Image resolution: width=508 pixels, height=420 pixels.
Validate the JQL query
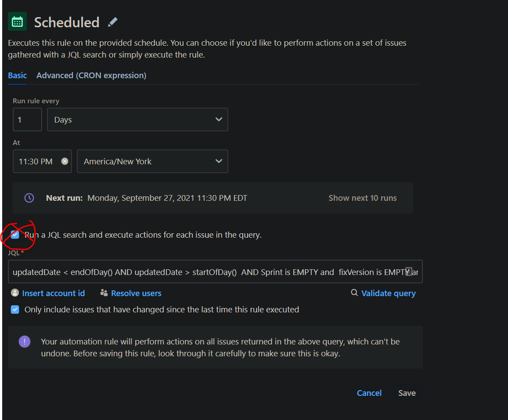[388, 293]
